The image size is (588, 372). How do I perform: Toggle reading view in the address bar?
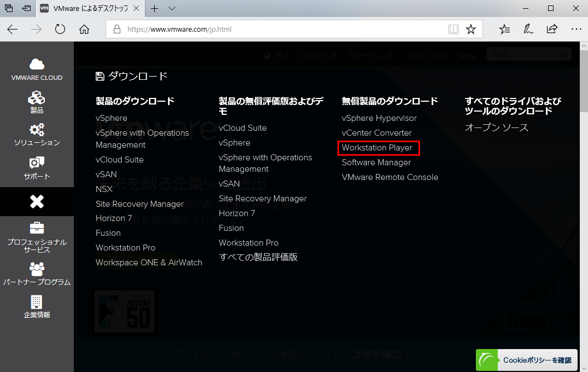[x=453, y=29]
